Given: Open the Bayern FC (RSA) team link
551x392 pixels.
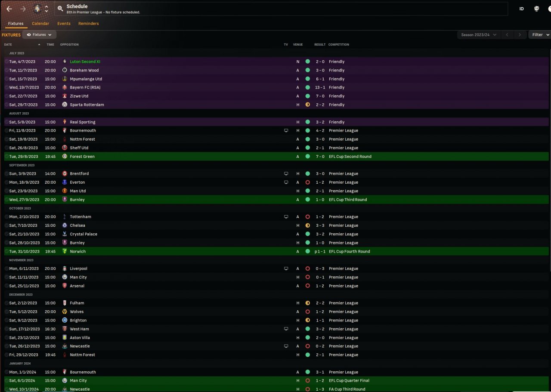Looking at the screenshot, I should click(x=85, y=87).
